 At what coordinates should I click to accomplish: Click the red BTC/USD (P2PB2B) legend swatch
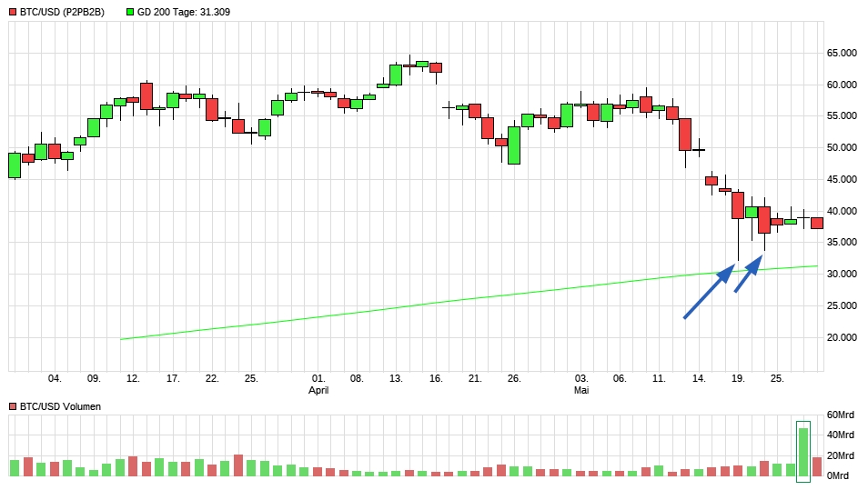(x=13, y=12)
